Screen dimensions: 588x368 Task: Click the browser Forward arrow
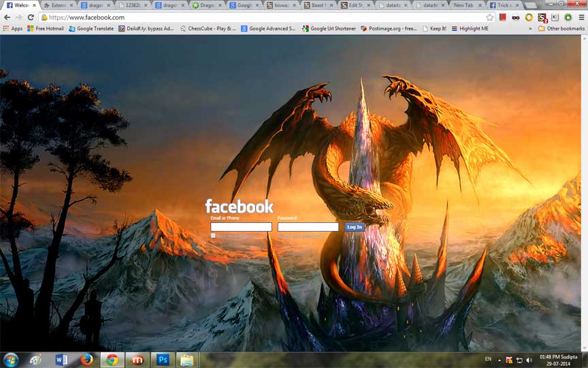[x=19, y=17]
